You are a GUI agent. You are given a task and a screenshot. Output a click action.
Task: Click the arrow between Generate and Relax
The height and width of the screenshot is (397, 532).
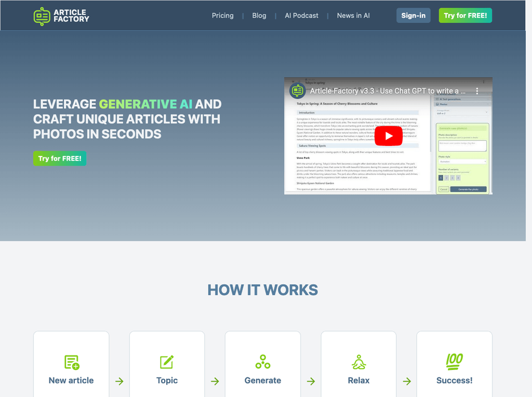click(x=311, y=381)
